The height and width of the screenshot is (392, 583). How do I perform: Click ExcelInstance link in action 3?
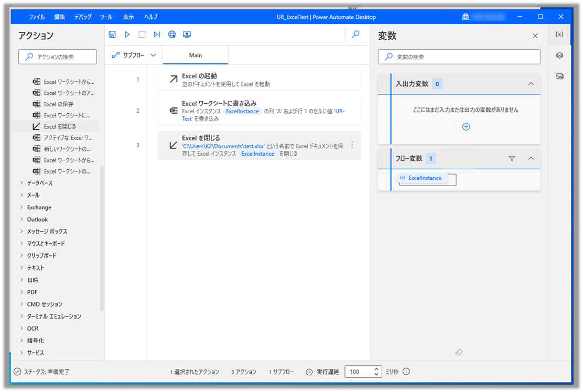click(257, 154)
